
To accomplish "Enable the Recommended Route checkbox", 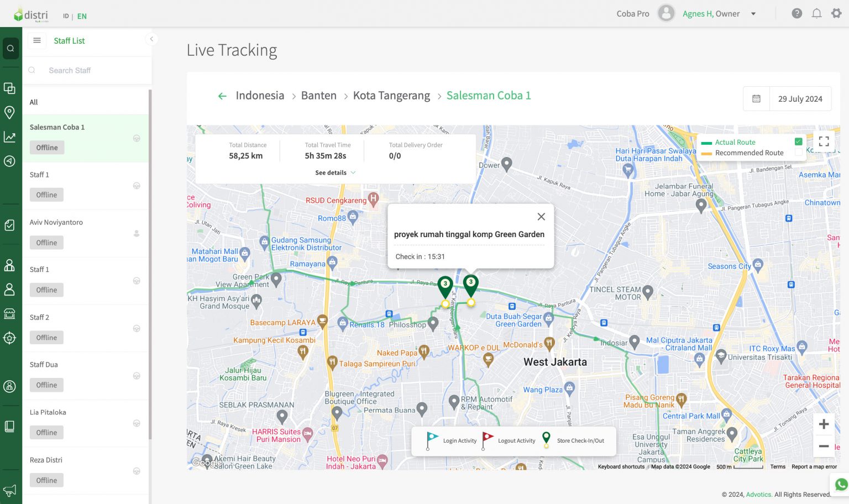I will [798, 153].
